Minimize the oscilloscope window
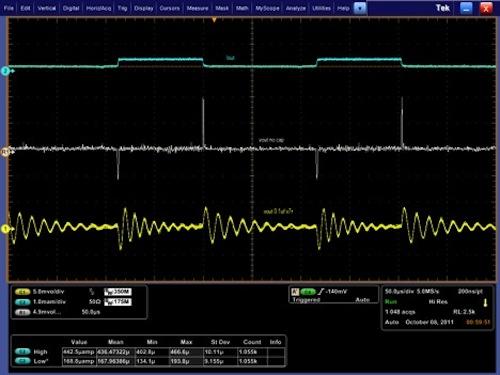 tap(466, 8)
